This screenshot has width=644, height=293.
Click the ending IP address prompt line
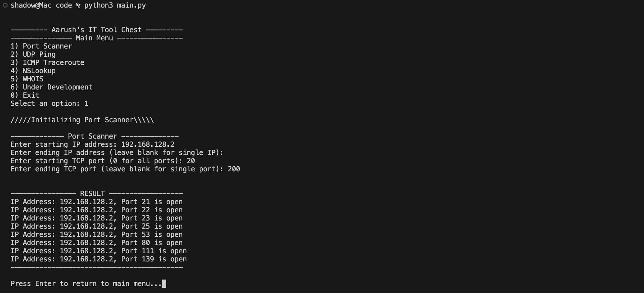117,153
